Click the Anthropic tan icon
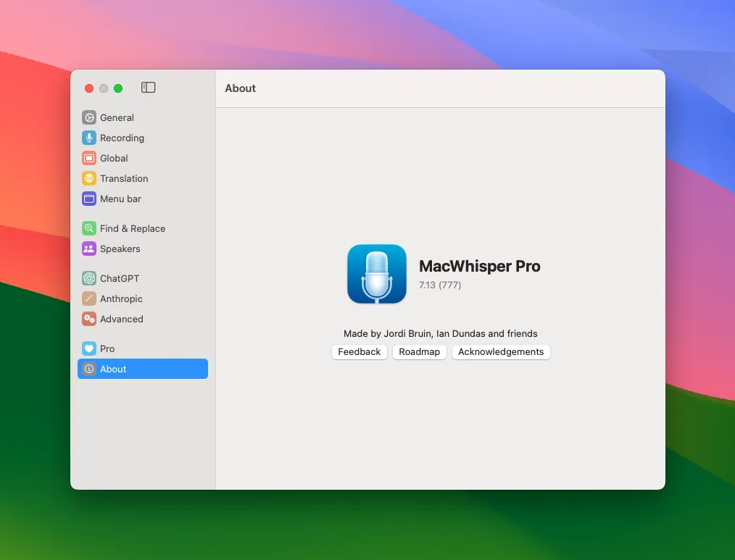Screen dimensions: 735x560 click(x=89, y=298)
